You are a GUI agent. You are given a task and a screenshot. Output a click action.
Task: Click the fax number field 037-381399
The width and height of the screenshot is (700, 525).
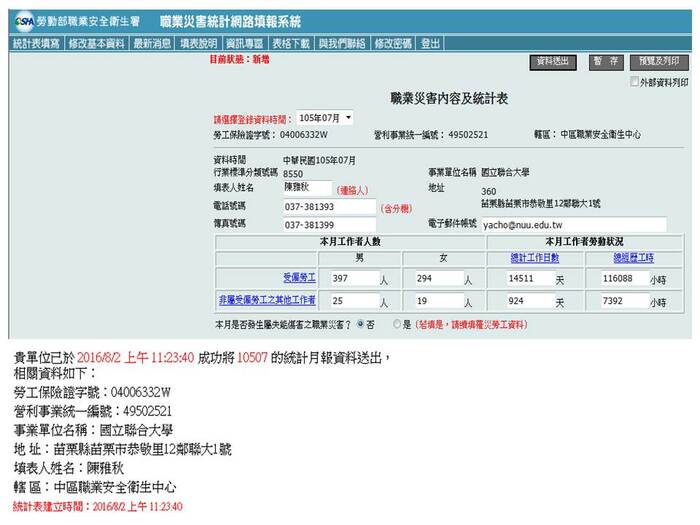(x=329, y=225)
